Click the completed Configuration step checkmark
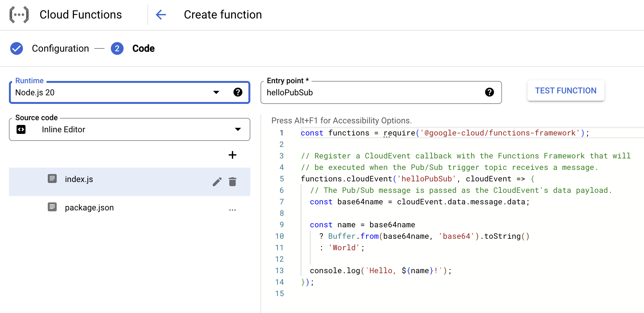This screenshot has width=644, height=313. [x=17, y=48]
